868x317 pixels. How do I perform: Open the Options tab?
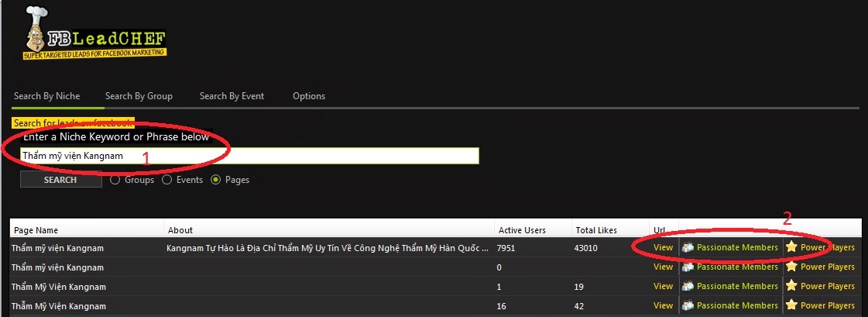pyautogui.click(x=309, y=96)
